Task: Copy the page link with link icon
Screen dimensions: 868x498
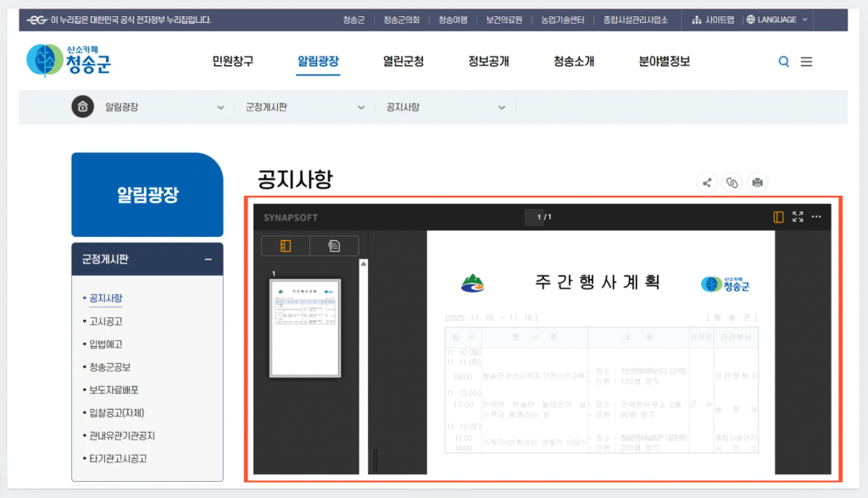Action: point(732,182)
